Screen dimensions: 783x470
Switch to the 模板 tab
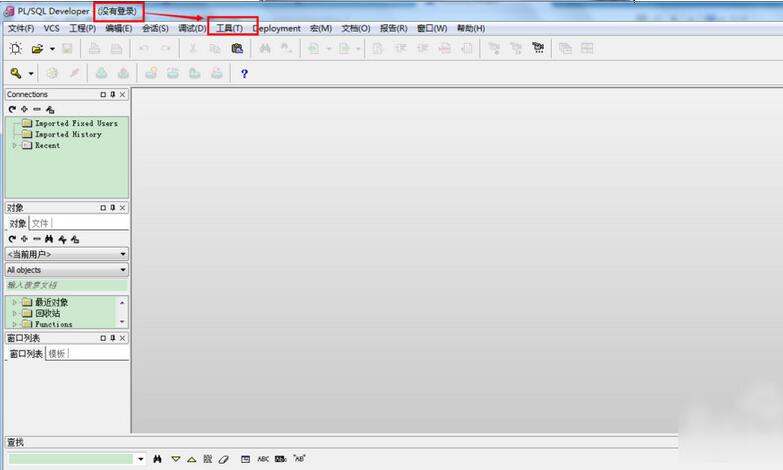click(57, 354)
